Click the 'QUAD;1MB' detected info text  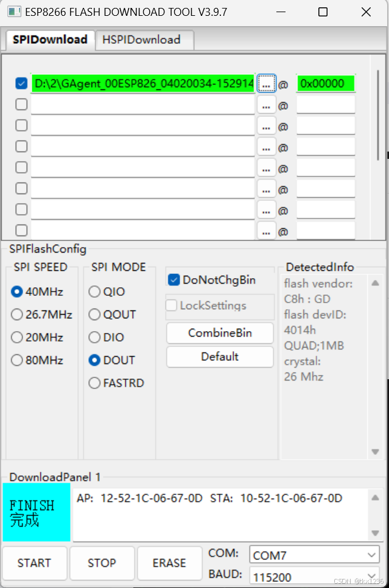click(314, 346)
